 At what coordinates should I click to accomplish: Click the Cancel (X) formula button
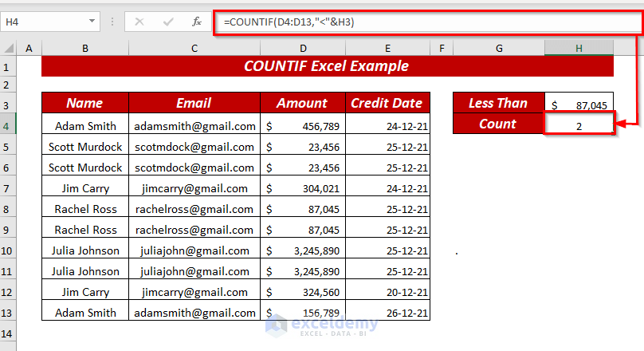(x=139, y=22)
